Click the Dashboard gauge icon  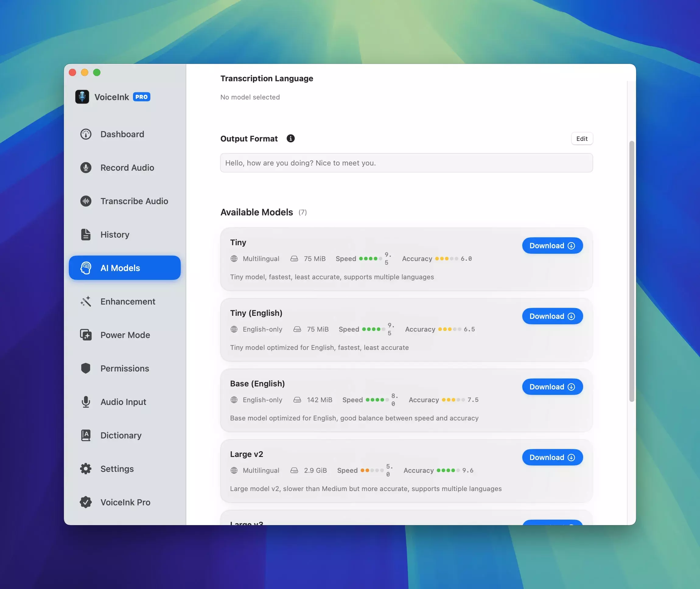click(86, 134)
